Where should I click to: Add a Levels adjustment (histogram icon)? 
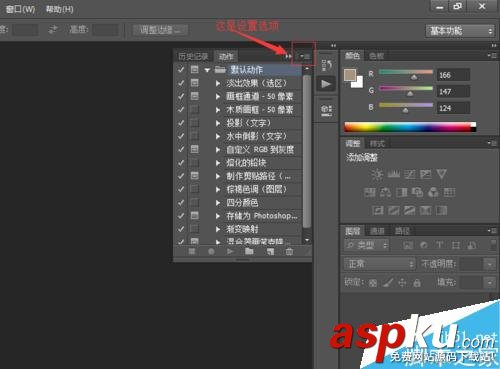pos(393,174)
